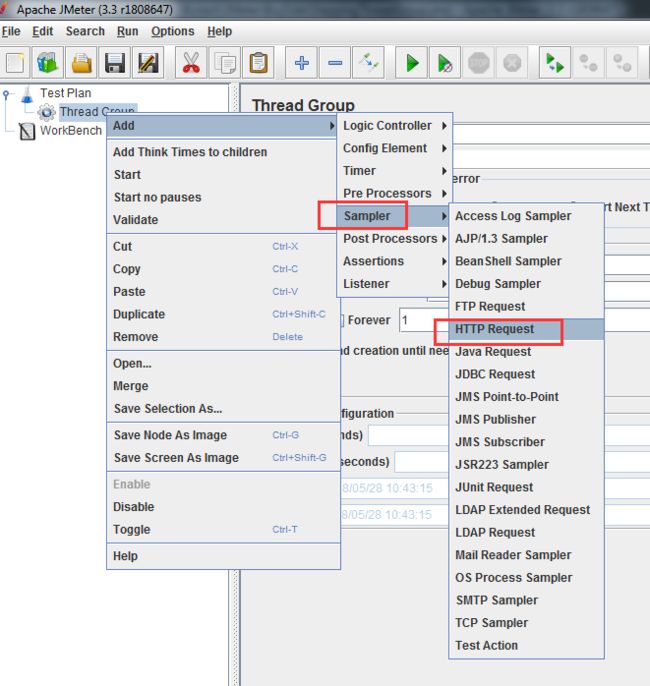650x686 pixels.
Task: Toggle the Forever checkbox
Action: click(342, 320)
